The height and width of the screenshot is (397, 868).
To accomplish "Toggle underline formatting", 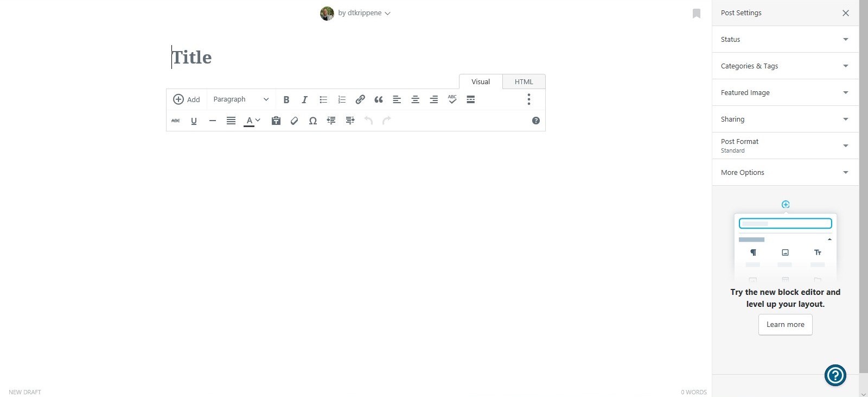I will click(x=194, y=121).
